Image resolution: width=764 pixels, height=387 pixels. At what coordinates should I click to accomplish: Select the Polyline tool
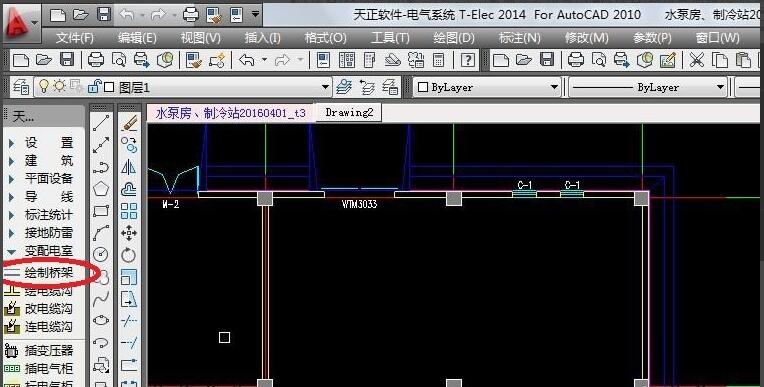click(x=101, y=167)
